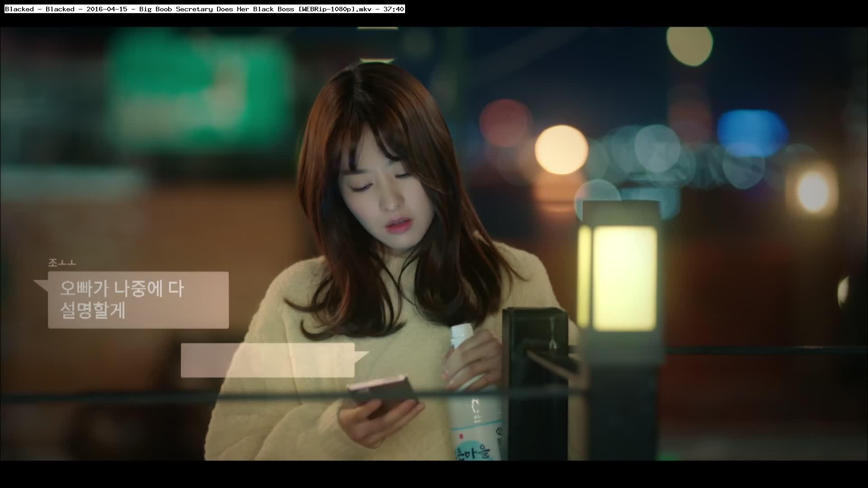Click the center of the video frame
Viewport: 868px width, 488px height.
pos(434,244)
